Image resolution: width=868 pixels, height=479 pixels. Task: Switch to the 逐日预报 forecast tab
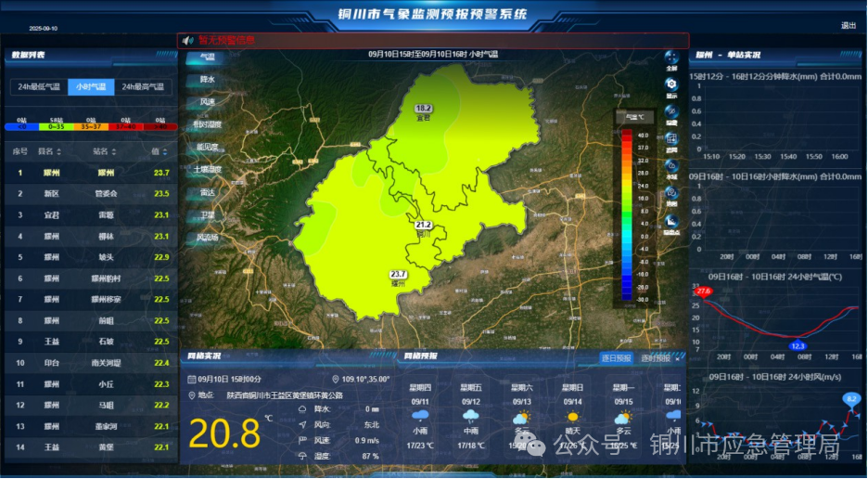pos(616,357)
